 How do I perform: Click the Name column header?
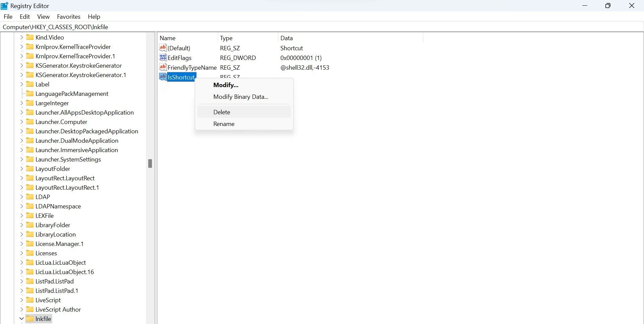(188, 38)
